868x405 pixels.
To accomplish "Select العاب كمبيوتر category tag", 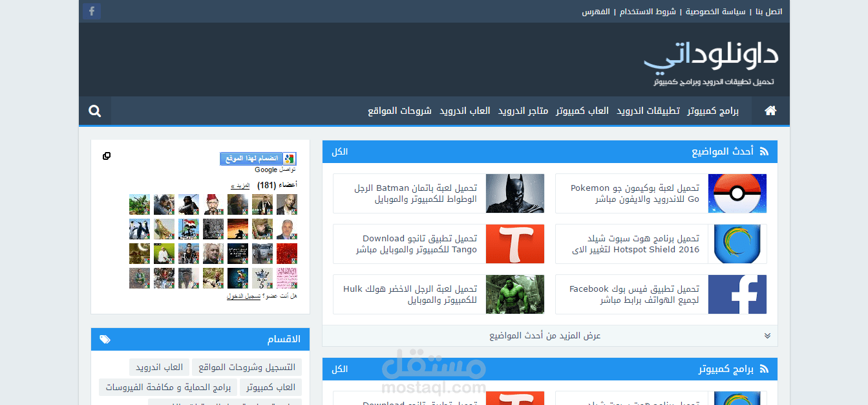I will [x=271, y=387].
